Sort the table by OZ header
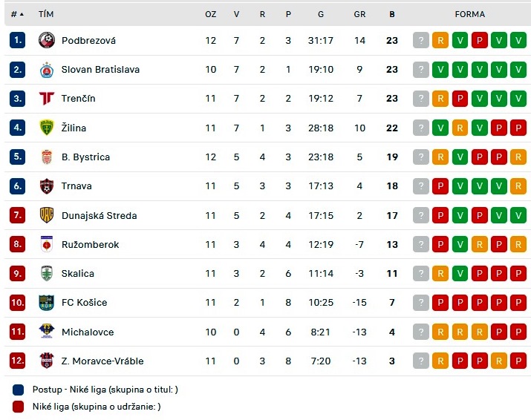This screenshot has height=420, width=531. [x=211, y=14]
